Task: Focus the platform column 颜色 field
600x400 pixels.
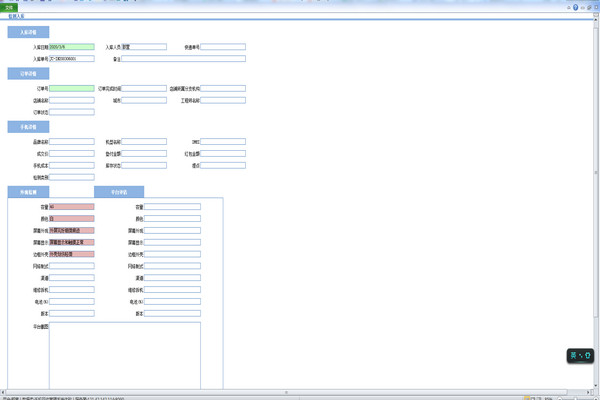Action: pyautogui.click(x=172, y=219)
